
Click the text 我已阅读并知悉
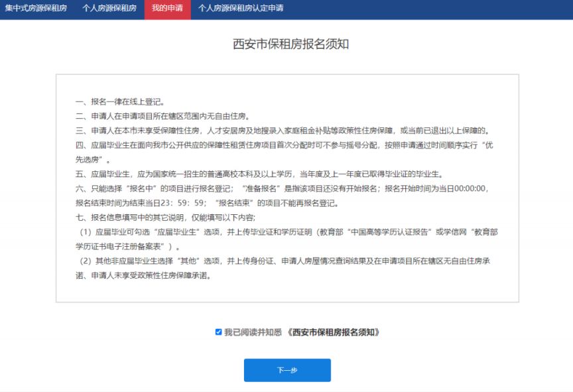(253, 332)
